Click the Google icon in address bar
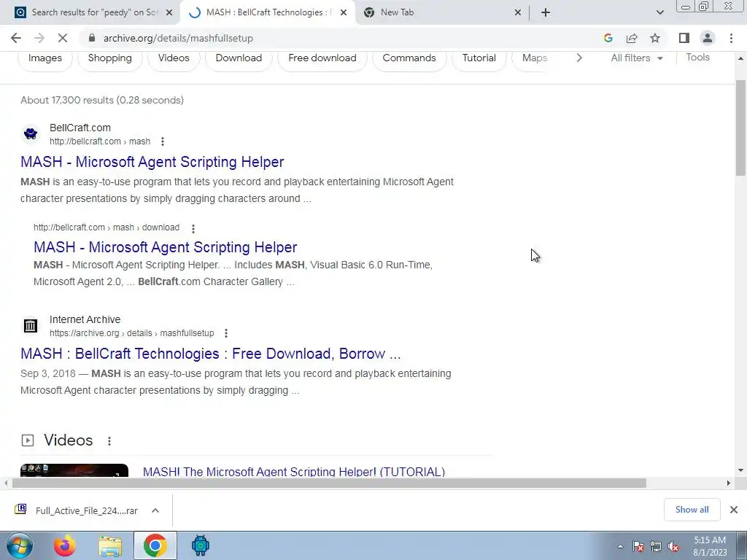 [608, 38]
